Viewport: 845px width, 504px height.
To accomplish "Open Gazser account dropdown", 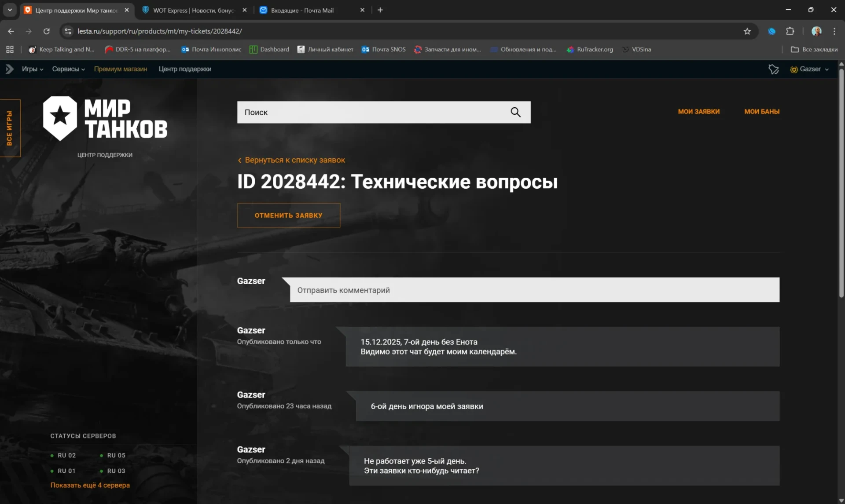I will (x=810, y=69).
